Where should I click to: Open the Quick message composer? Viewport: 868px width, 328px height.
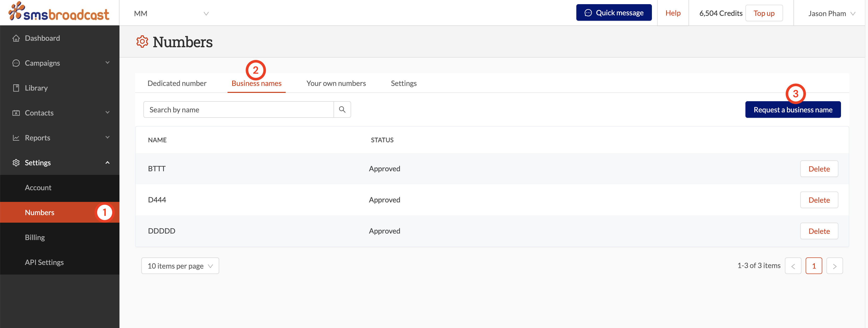[x=613, y=13]
